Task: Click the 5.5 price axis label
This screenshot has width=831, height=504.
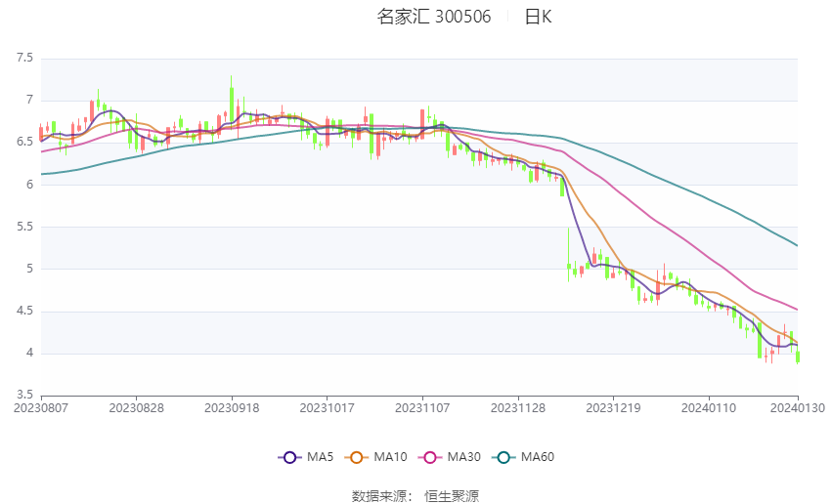Action: pos(24,227)
